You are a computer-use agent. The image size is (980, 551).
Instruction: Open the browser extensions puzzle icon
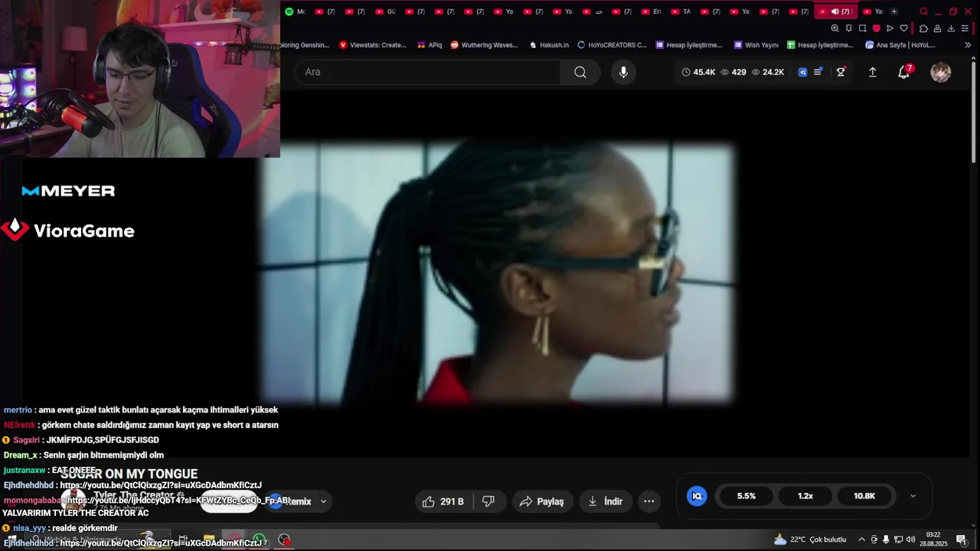(923, 28)
